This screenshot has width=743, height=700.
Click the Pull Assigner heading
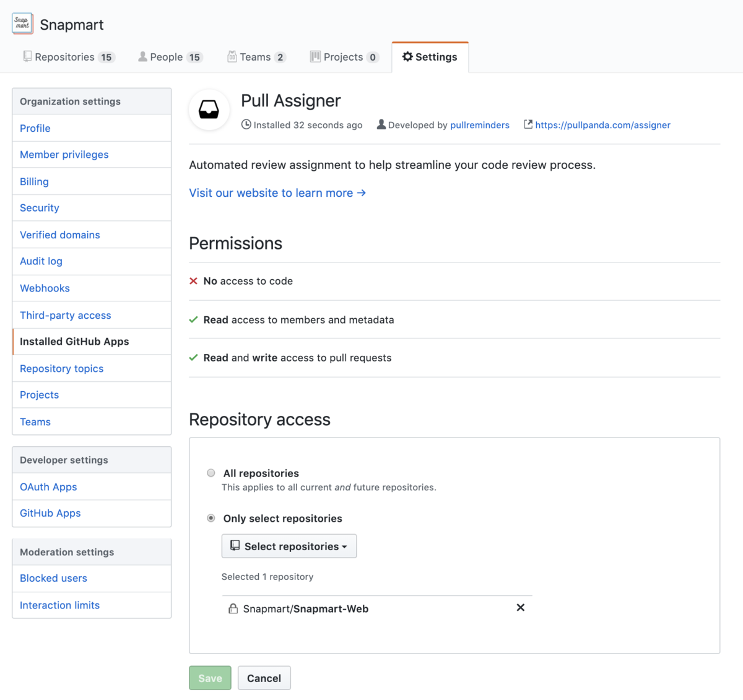tap(291, 101)
